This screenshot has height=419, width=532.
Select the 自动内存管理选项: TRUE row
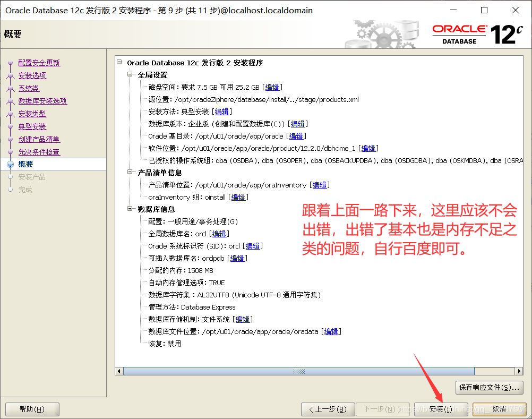coord(186,283)
